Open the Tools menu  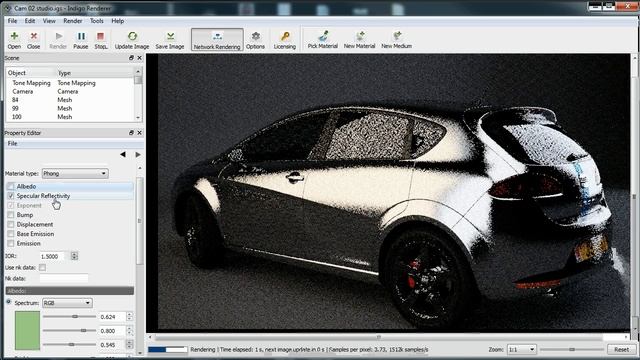point(97,21)
